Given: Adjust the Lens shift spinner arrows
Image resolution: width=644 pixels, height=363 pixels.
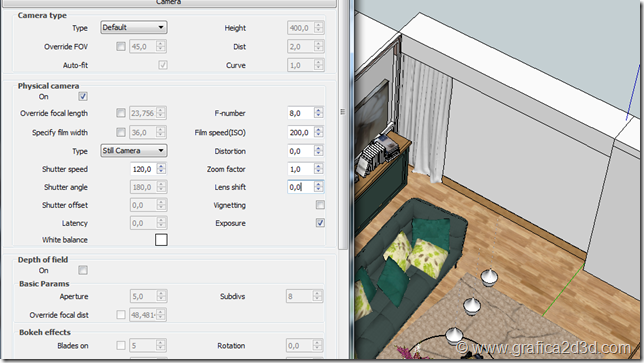Looking at the screenshot, I should (x=319, y=187).
